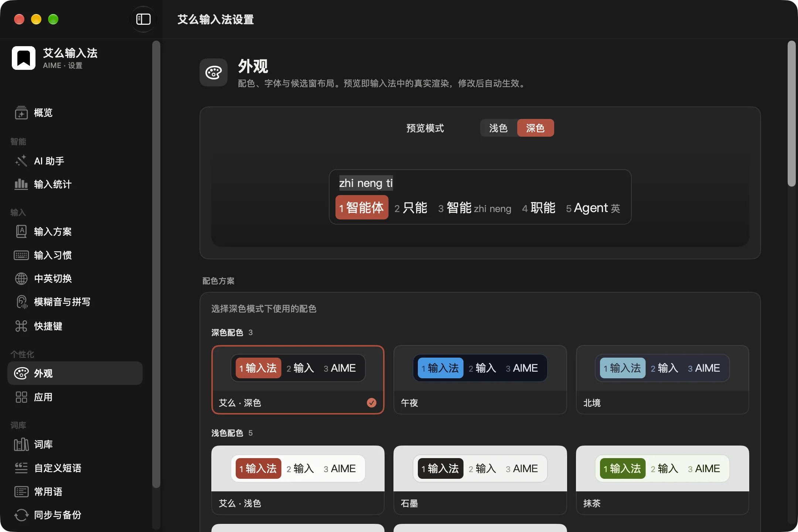Open the 模糊音与拼写 ear icon
The height and width of the screenshot is (532, 798).
point(21,302)
